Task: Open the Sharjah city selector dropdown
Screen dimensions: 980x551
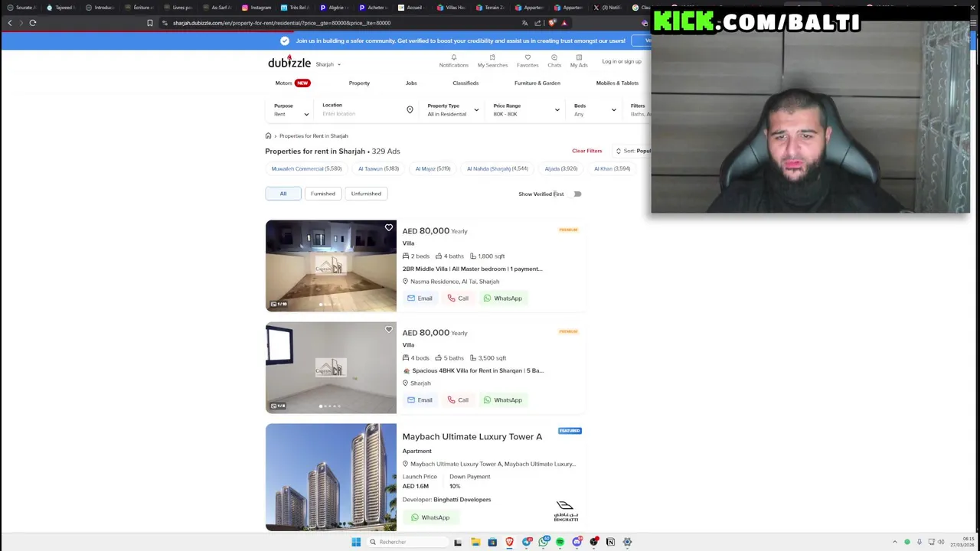Action: tap(328, 64)
